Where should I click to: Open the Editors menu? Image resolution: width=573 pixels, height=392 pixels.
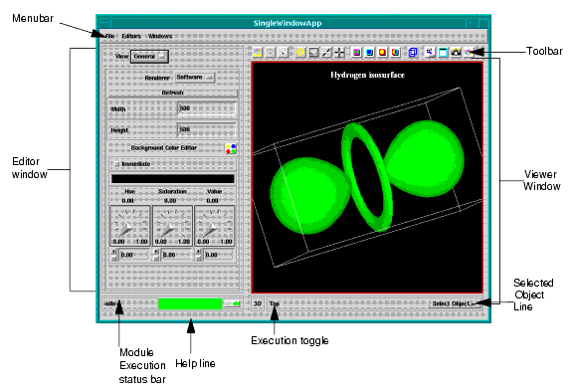131,36
